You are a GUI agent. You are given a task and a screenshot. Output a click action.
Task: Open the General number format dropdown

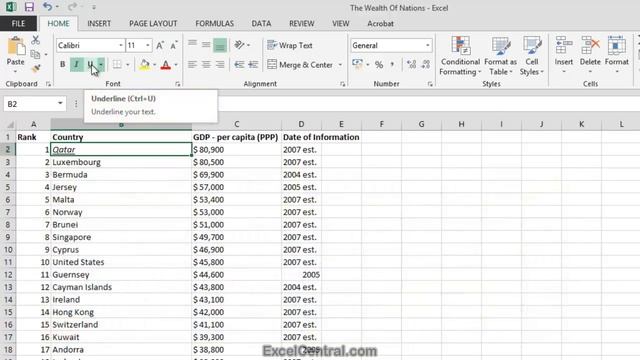[427, 45]
